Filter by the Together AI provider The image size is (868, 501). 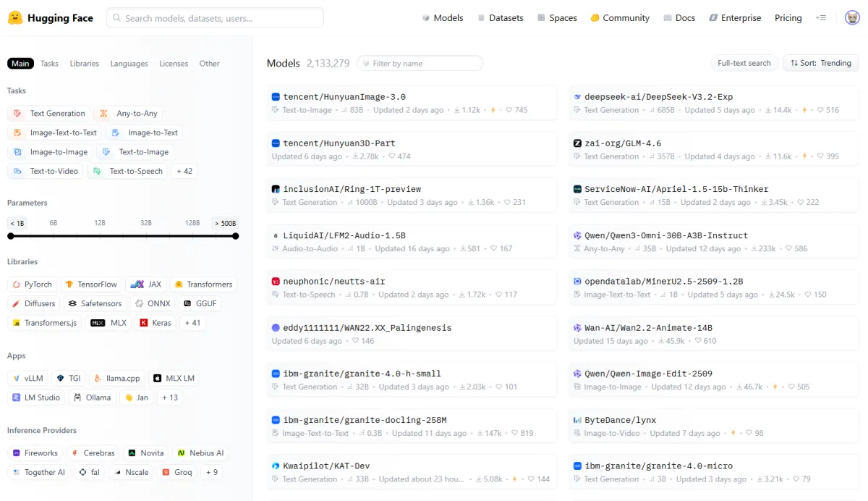coord(39,472)
